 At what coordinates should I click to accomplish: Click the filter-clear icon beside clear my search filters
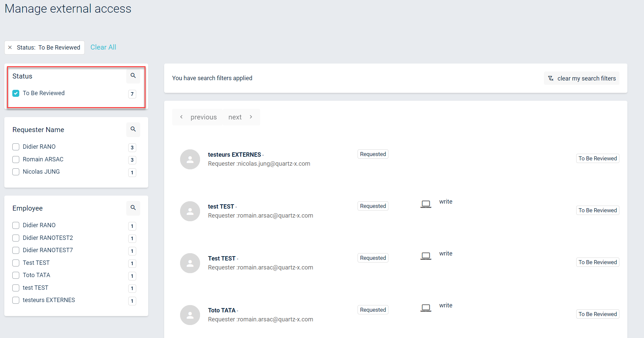tap(551, 79)
